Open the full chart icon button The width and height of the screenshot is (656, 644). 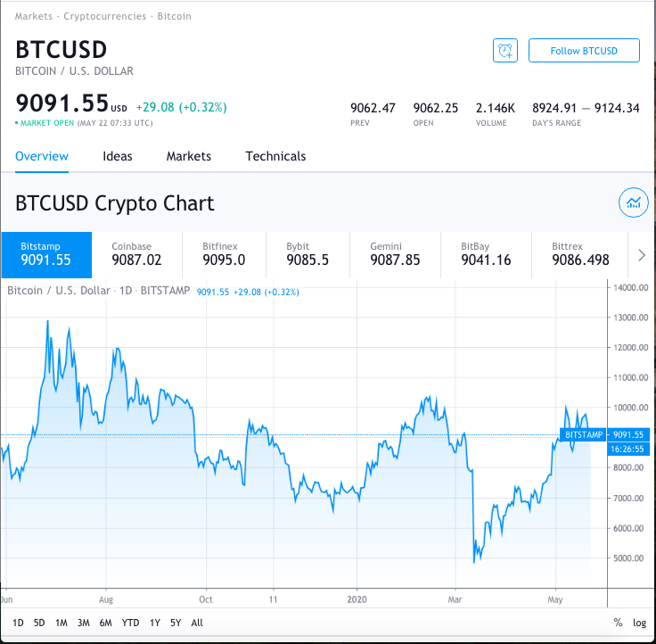pos(633,203)
